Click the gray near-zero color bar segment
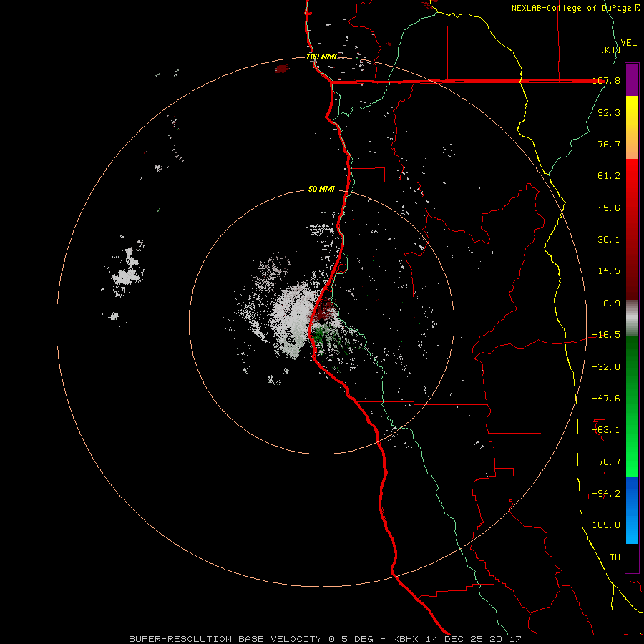The height and width of the screenshot is (644, 644). [632, 318]
